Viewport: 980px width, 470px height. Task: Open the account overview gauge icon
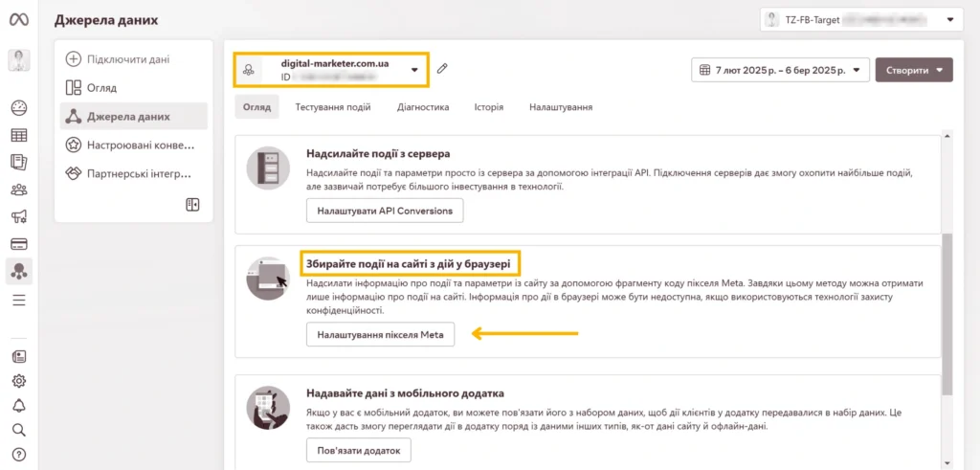[x=19, y=107]
